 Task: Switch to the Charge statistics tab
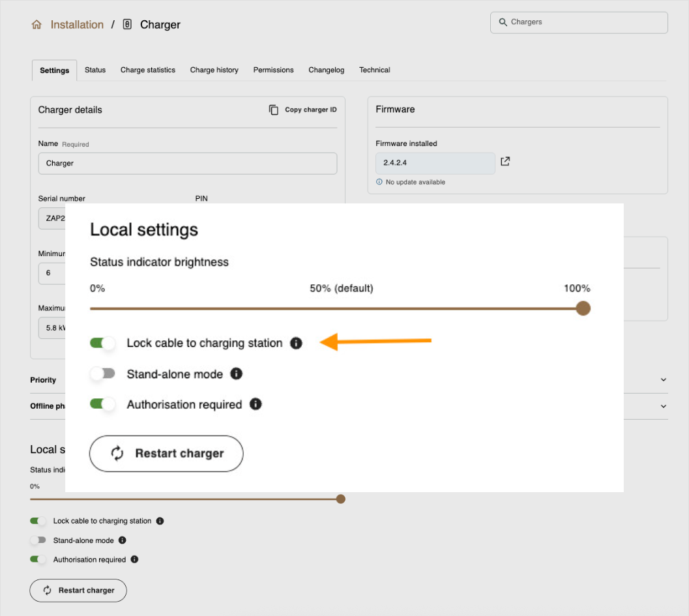tap(147, 70)
